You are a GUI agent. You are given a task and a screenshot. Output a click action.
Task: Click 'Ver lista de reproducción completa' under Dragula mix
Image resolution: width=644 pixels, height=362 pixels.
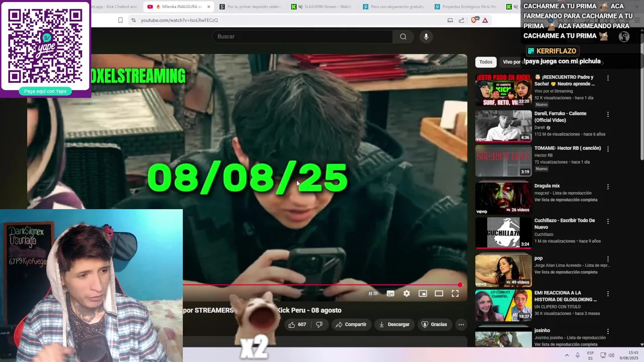(x=566, y=200)
